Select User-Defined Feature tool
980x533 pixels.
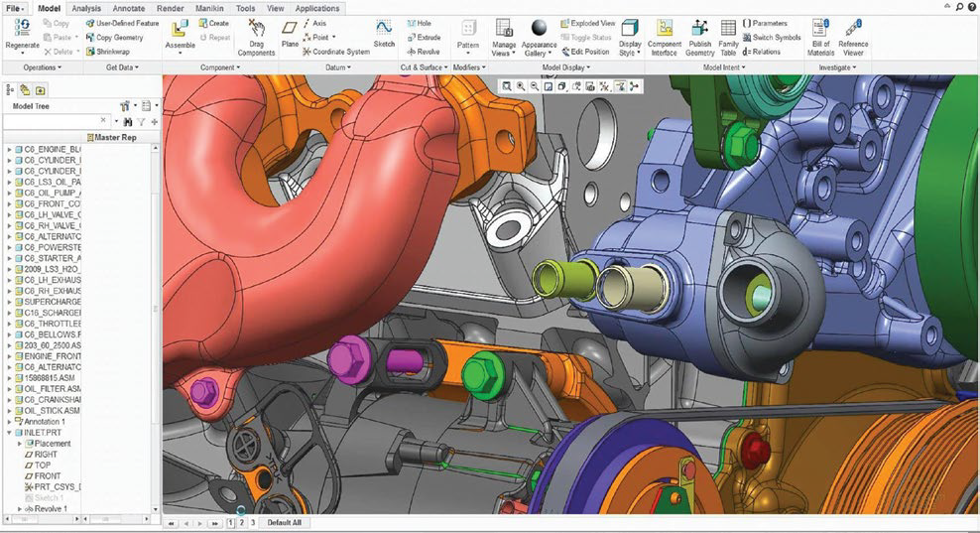click(123, 23)
